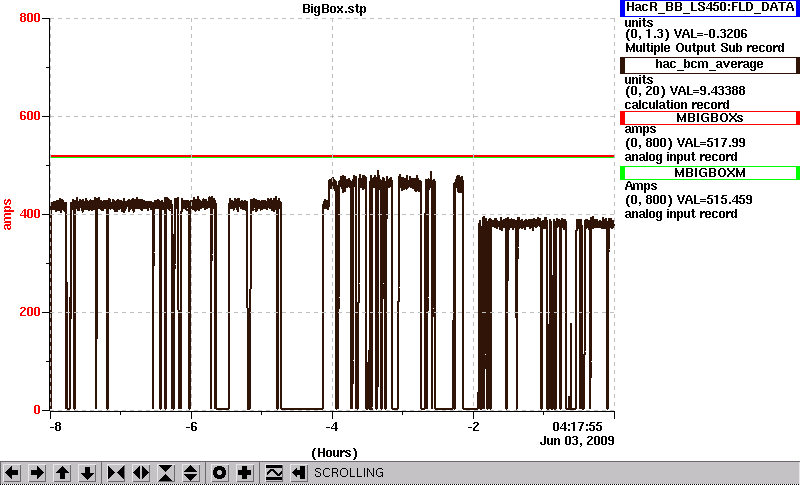The image size is (800, 485).
Task: Shift the graph up with the up arrow
Action: 62,473
